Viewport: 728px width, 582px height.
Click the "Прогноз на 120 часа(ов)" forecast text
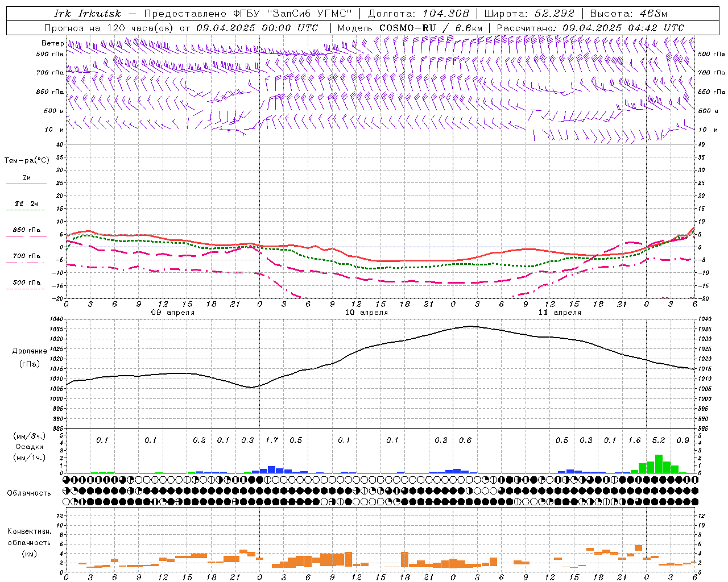tap(109, 28)
